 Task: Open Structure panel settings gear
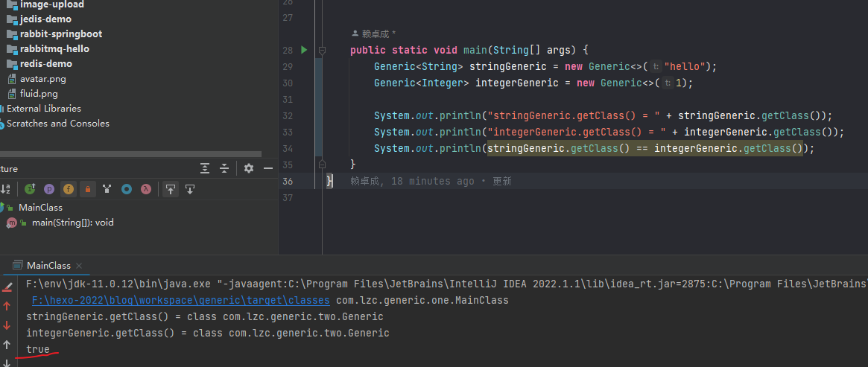coord(249,168)
